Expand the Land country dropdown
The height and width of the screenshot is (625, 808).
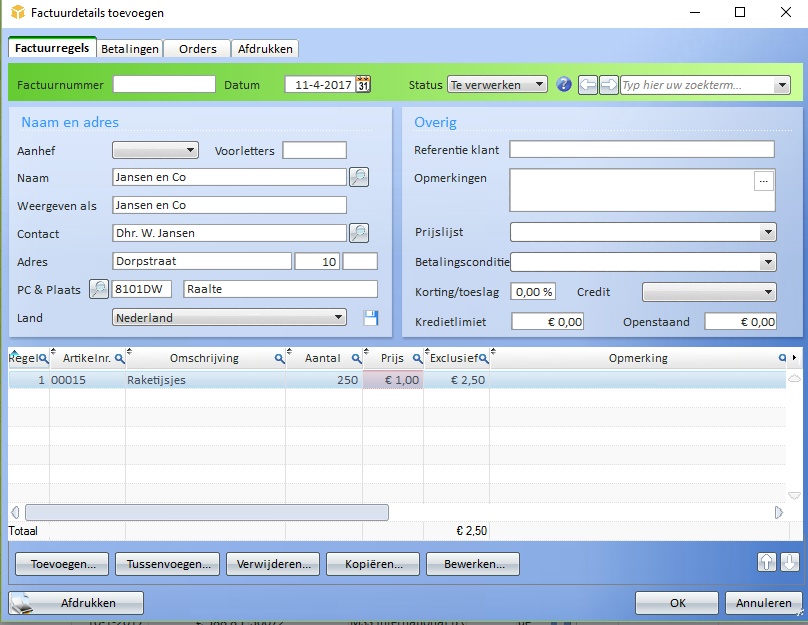[x=338, y=317]
